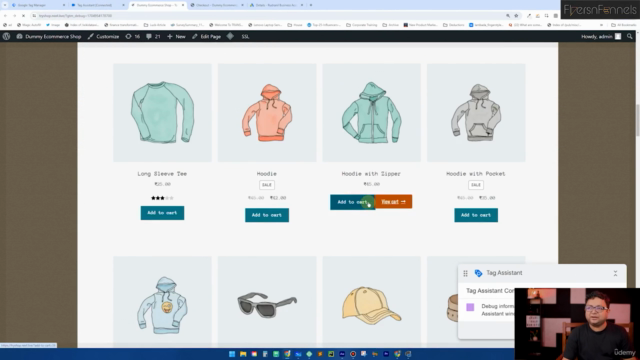Open Dummy Ecommerce Shop admin bar link
The image size is (640, 360).
tap(49, 36)
